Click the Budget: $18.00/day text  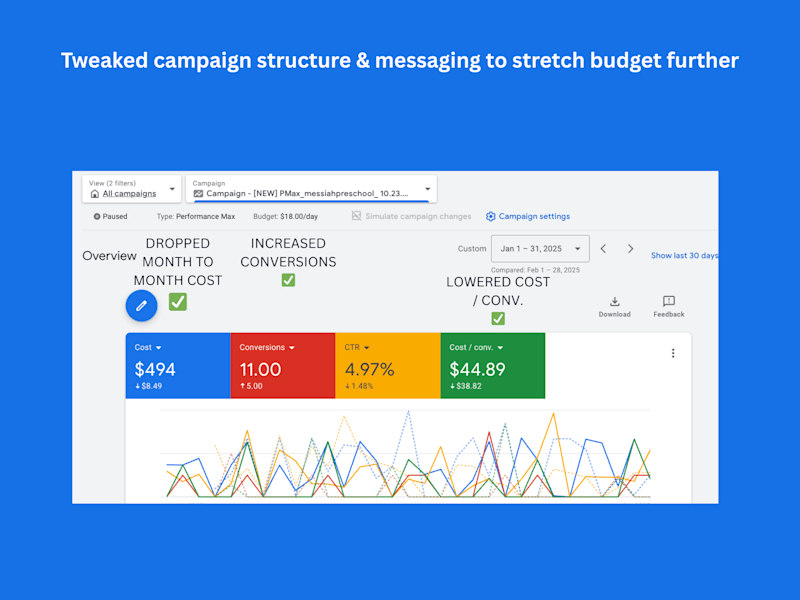(286, 216)
